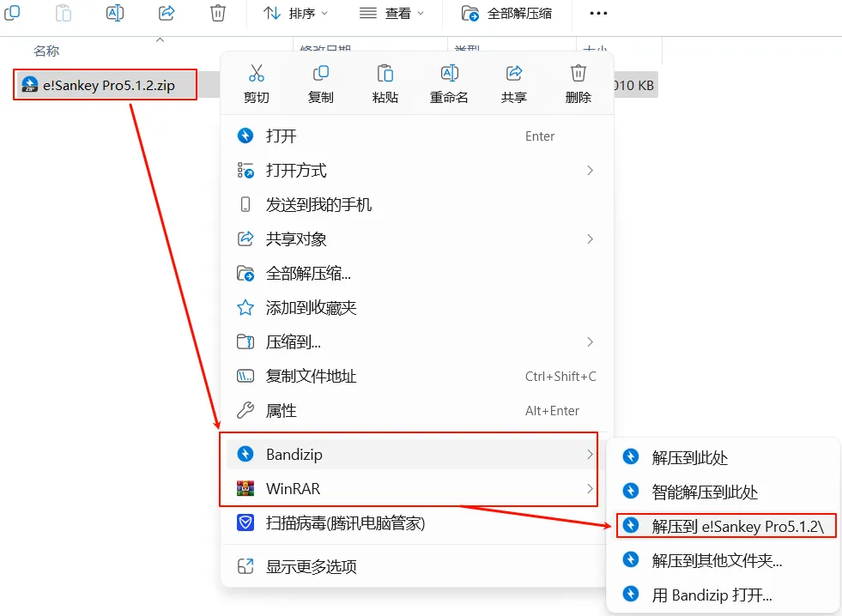Select 打开 in the context menu
The image size is (842, 616).
416,136
